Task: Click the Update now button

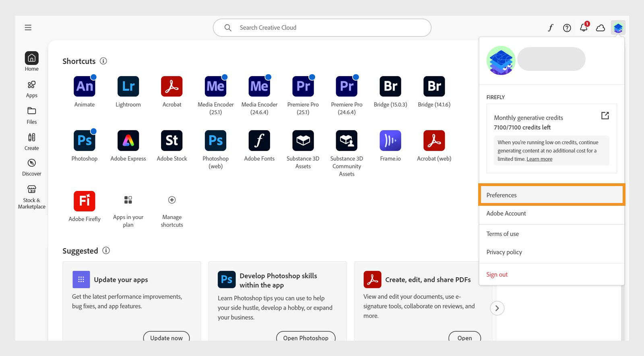Action: pos(166,337)
